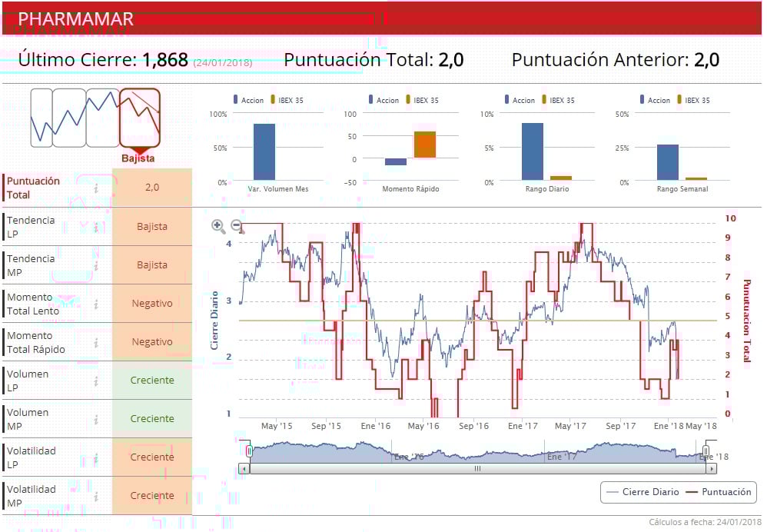Click the date (24/01/2018) next to Último Cierre
The width and height of the screenshot is (767, 532).
223,62
